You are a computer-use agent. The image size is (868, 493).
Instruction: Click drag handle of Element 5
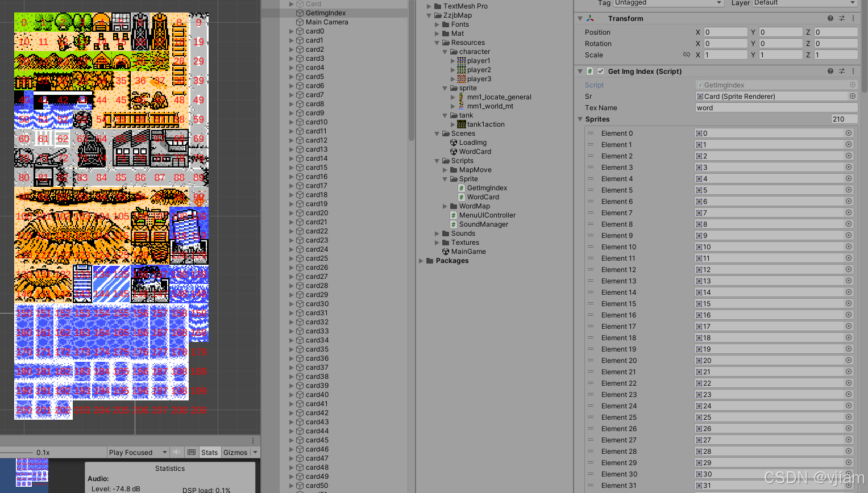coord(591,190)
